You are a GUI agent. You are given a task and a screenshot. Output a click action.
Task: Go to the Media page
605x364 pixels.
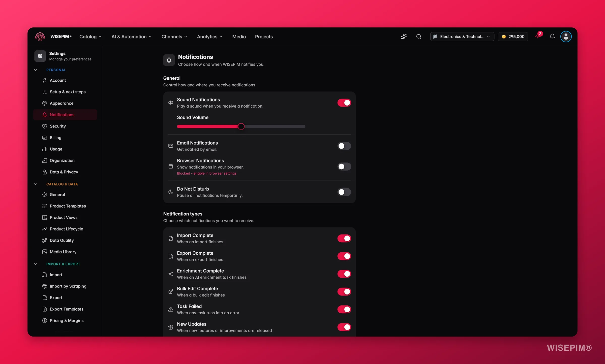(239, 37)
